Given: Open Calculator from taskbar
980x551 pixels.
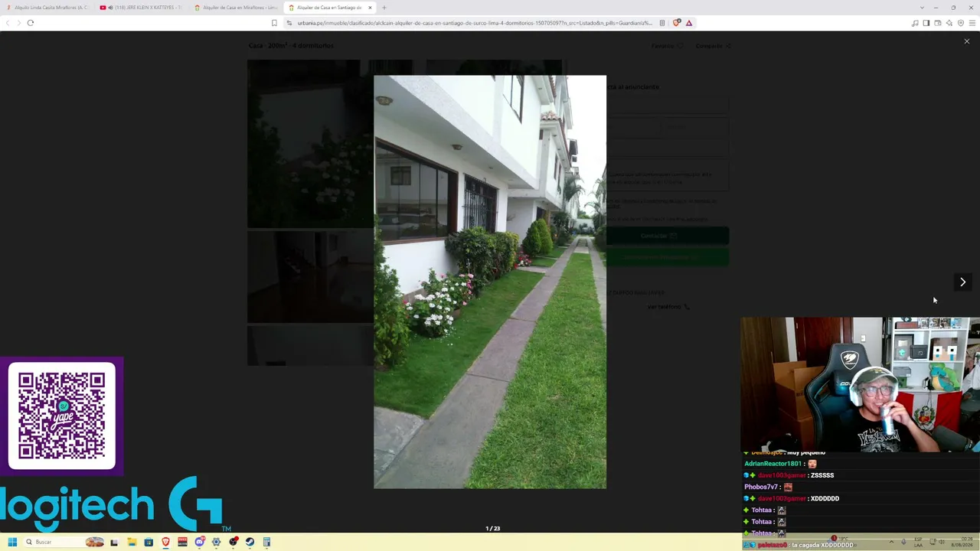Looking at the screenshot, I should point(266,542).
